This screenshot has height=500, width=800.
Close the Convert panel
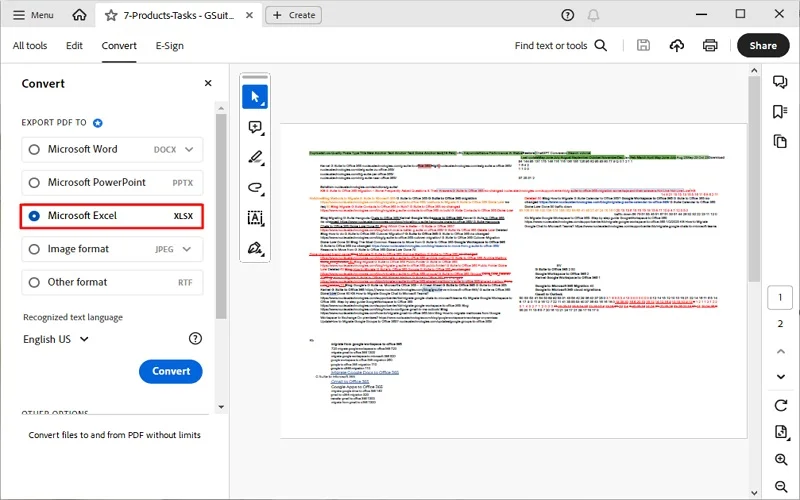(x=208, y=83)
